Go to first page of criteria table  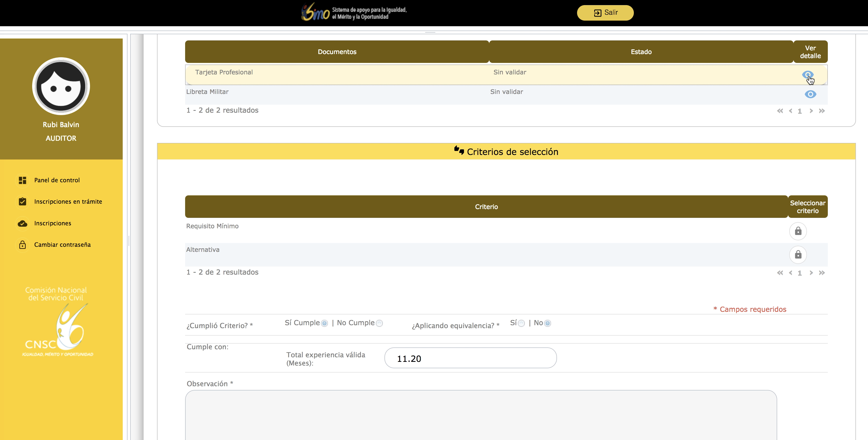click(780, 273)
